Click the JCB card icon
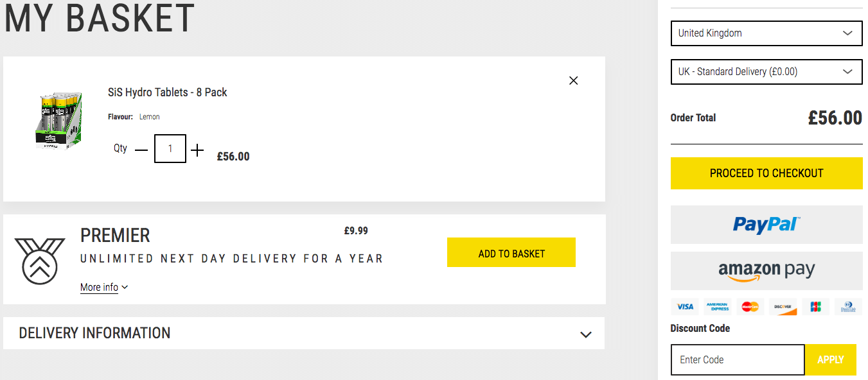The width and height of the screenshot is (868, 380). (x=816, y=307)
